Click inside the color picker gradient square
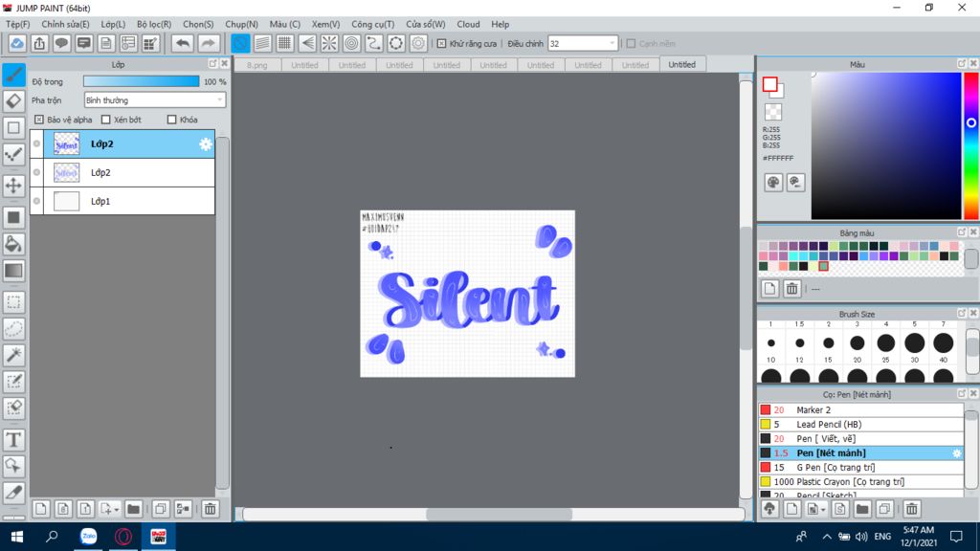 885,145
